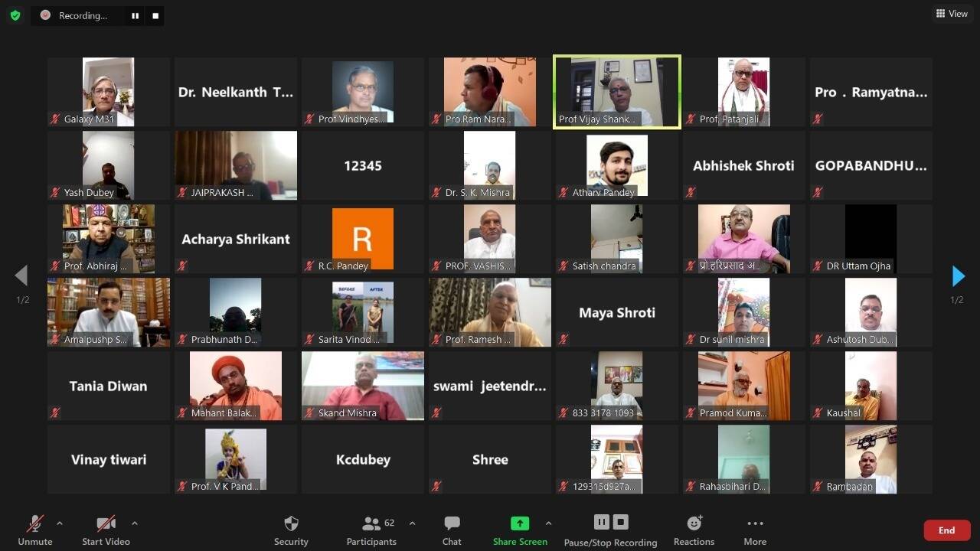
Task: Open the Security shield options
Action: click(291, 530)
